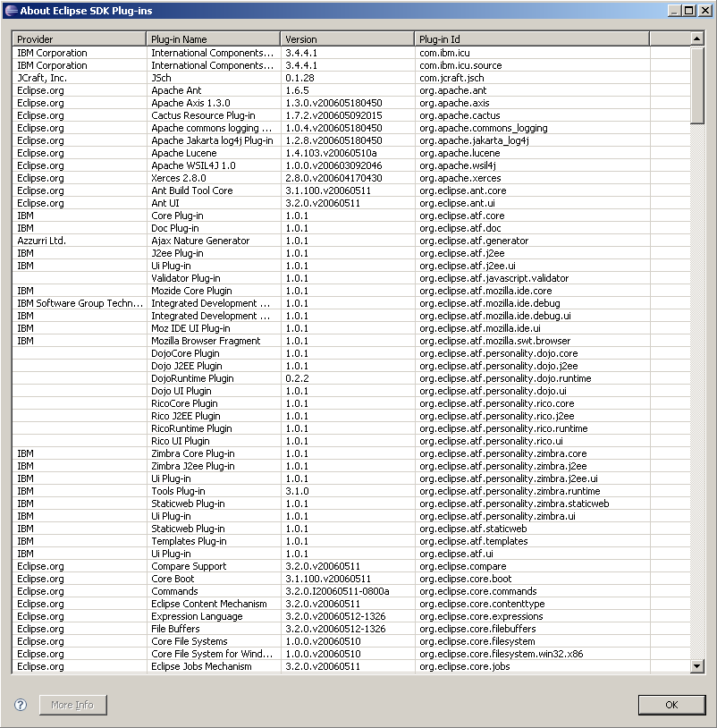Viewport: 717px width, 728px height.
Task: Sort by Plug-in Name column header
Action: [x=213, y=39]
